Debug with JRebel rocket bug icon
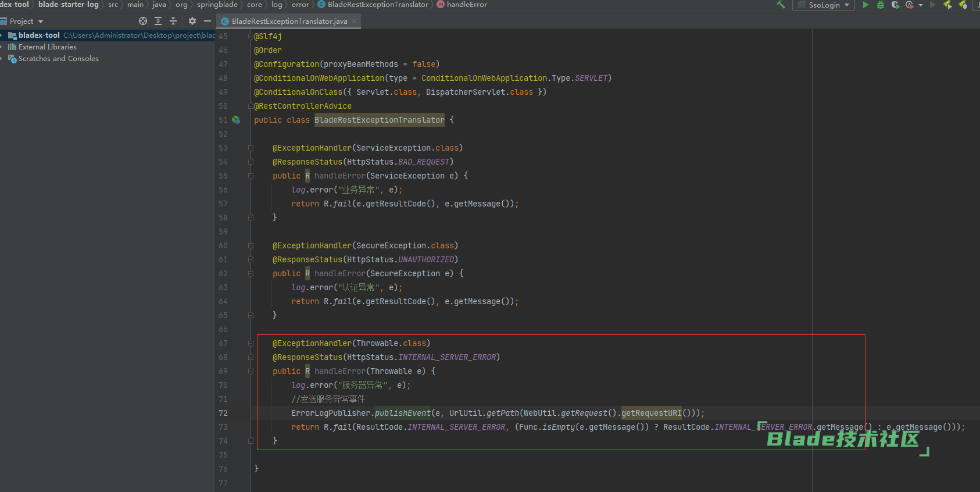The width and height of the screenshot is (980, 492). click(963, 5)
